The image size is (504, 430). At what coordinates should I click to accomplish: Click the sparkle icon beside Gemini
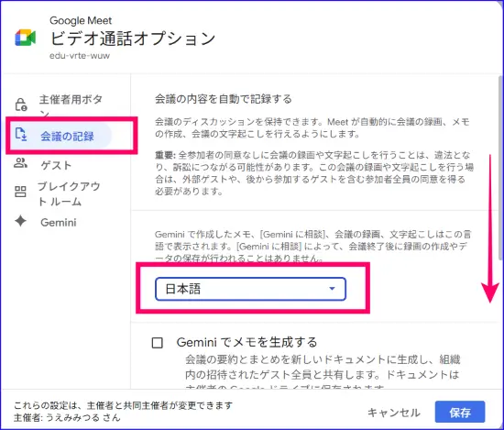point(20,221)
